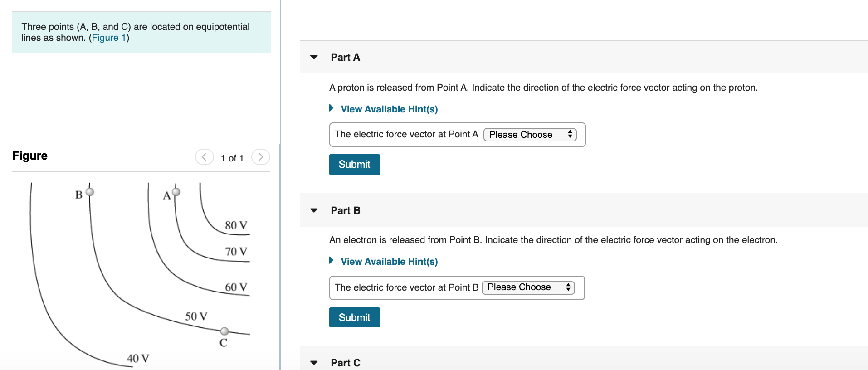Expand Part A available hints
Screen dimensions: 868x370
point(389,109)
